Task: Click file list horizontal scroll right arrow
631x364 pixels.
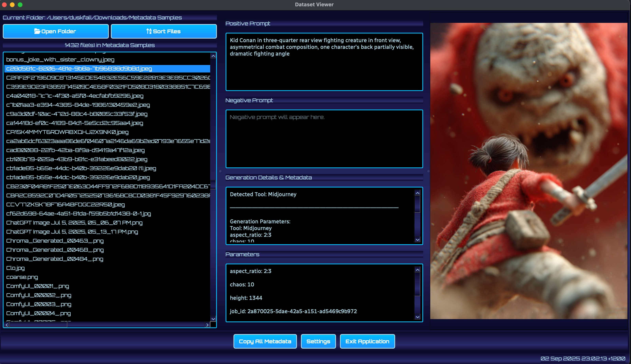Action: pyautogui.click(x=207, y=325)
